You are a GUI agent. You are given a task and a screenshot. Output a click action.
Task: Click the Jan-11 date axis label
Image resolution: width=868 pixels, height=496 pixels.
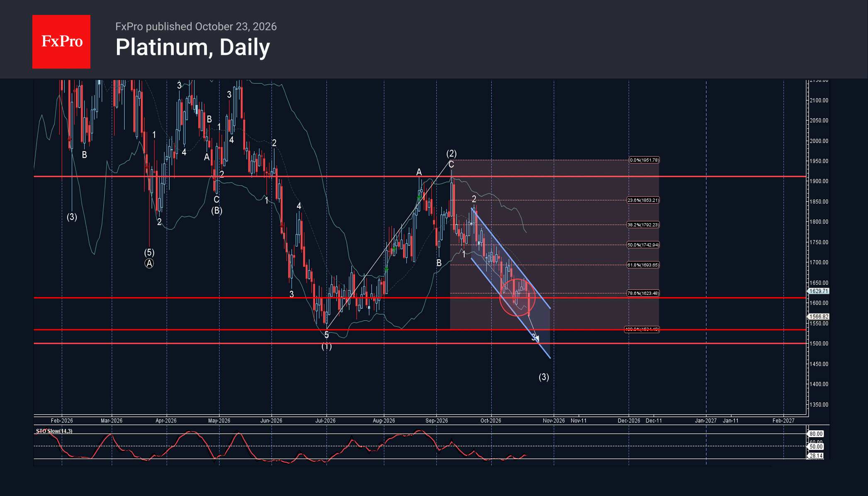(731, 421)
